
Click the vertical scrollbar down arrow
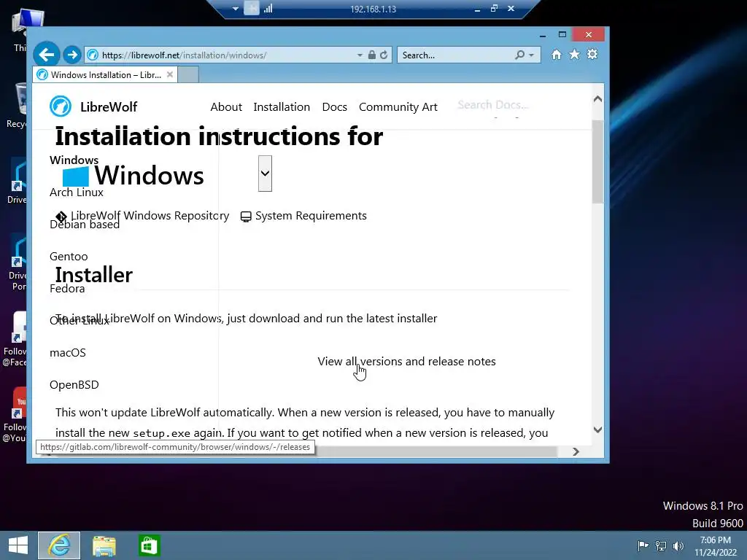tap(598, 429)
